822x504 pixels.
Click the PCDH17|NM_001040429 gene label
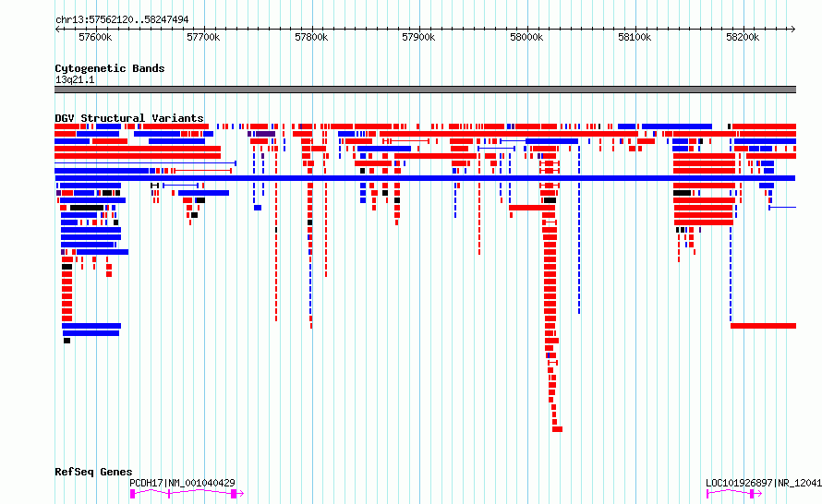183,483
